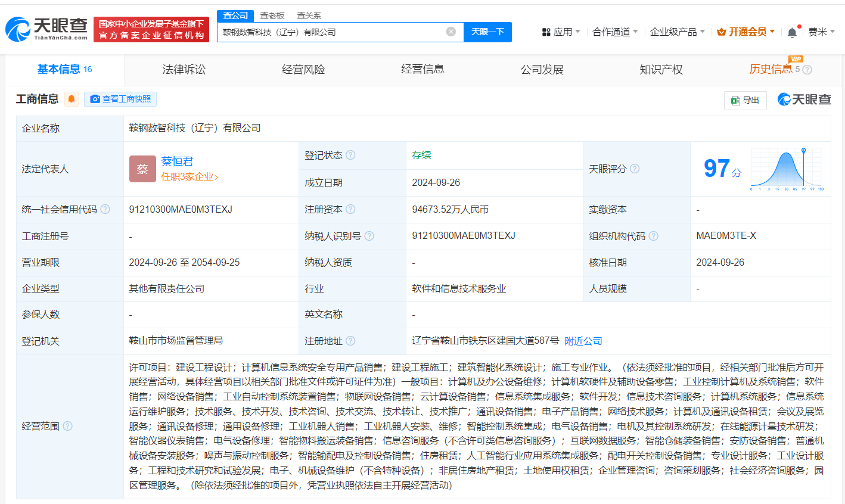Click the 蔡 avatar of legal representative
The image size is (845, 504).
(142, 169)
